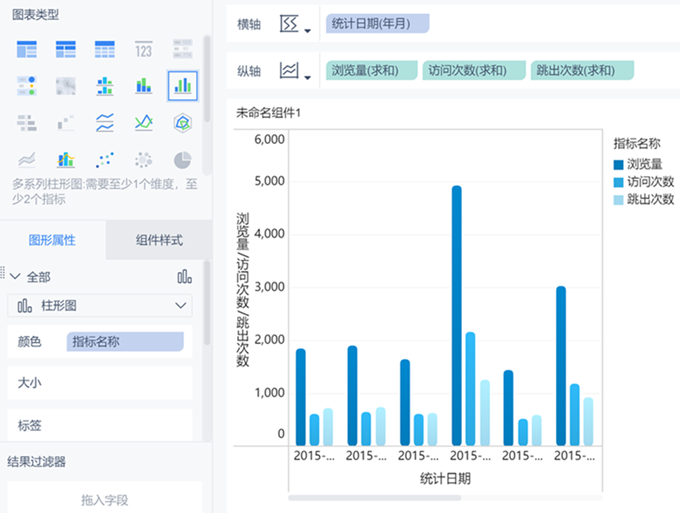Select the scatter plot chart type icon

[x=104, y=160]
